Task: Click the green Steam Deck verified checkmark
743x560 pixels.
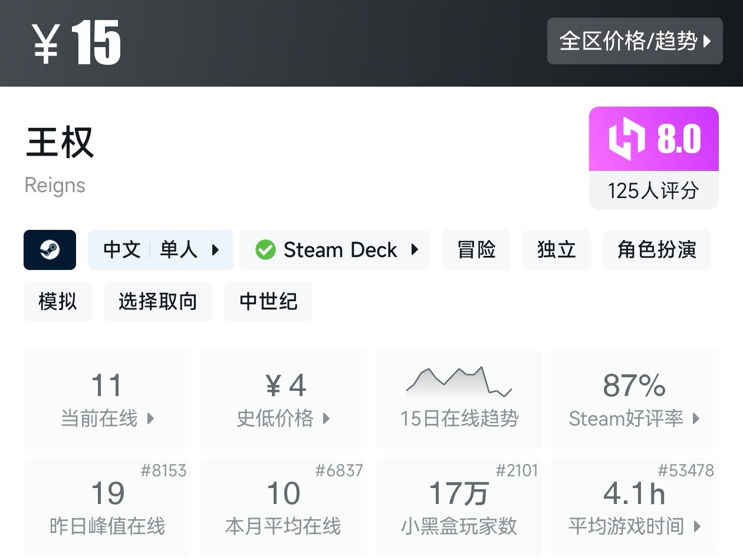Action: 265,250
